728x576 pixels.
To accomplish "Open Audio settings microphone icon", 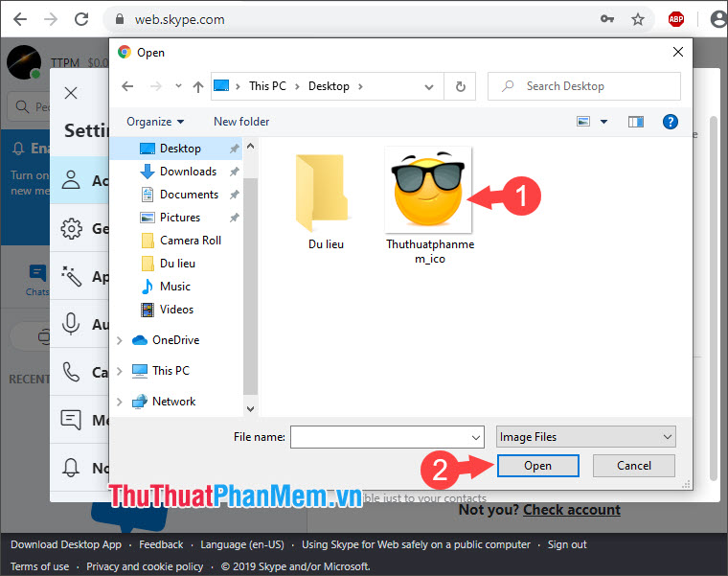I will [x=71, y=324].
